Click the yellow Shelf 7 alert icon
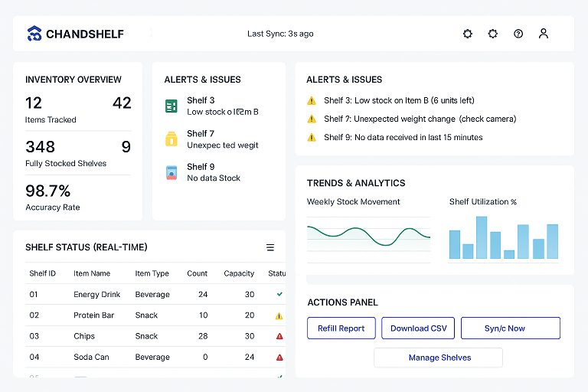 point(171,139)
